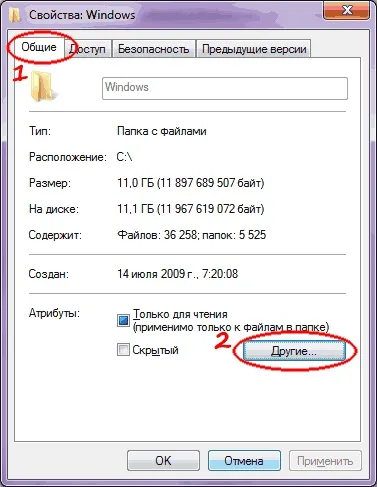Click the Windows folder name field
The height and width of the screenshot is (487, 377).
[x=225, y=88]
